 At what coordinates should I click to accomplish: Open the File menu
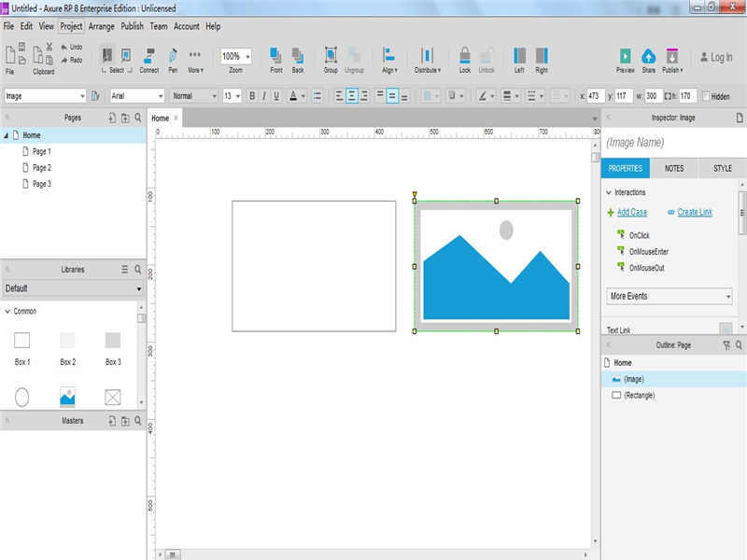pyautogui.click(x=8, y=26)
